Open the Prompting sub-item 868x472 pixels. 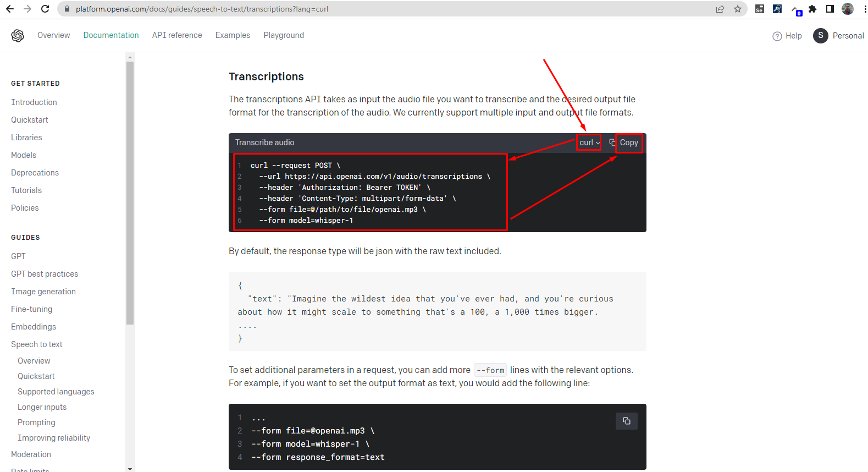tap(36, 422)
